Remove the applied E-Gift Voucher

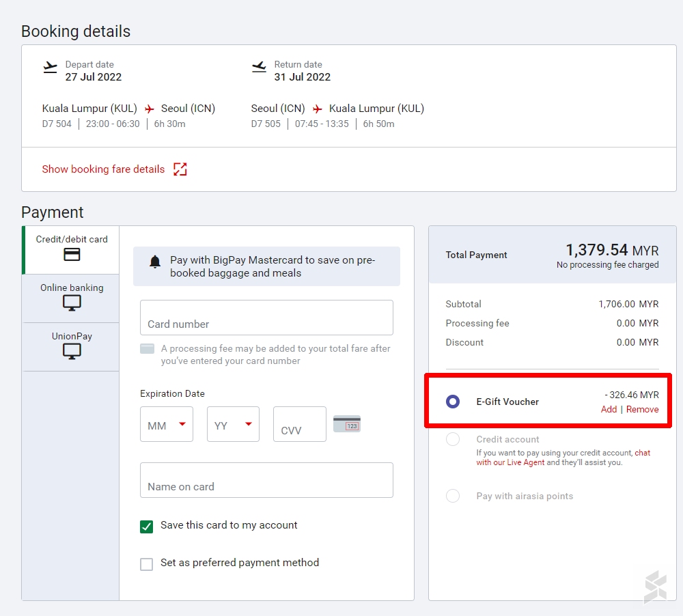tap(642, 409)
